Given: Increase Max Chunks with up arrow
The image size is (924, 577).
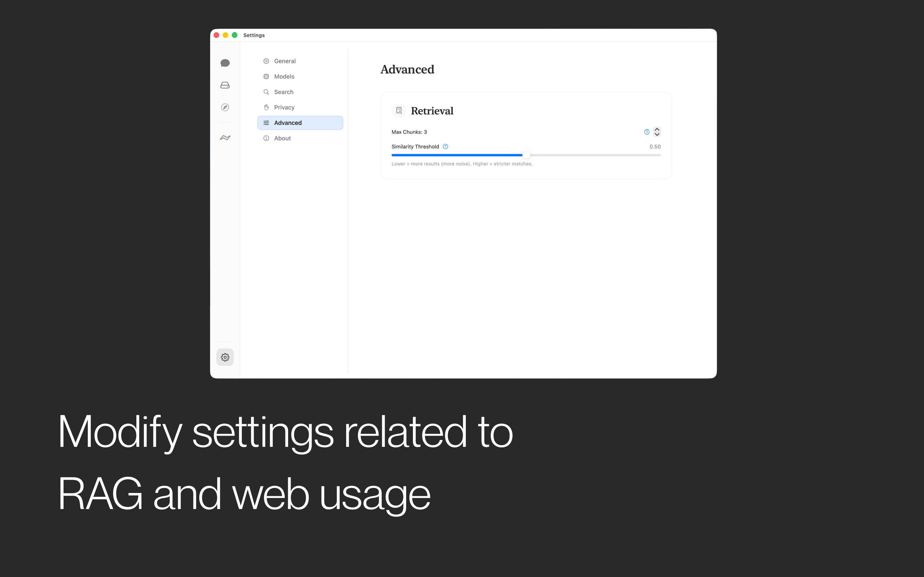Looking at the screenshot, I should 657,130.
